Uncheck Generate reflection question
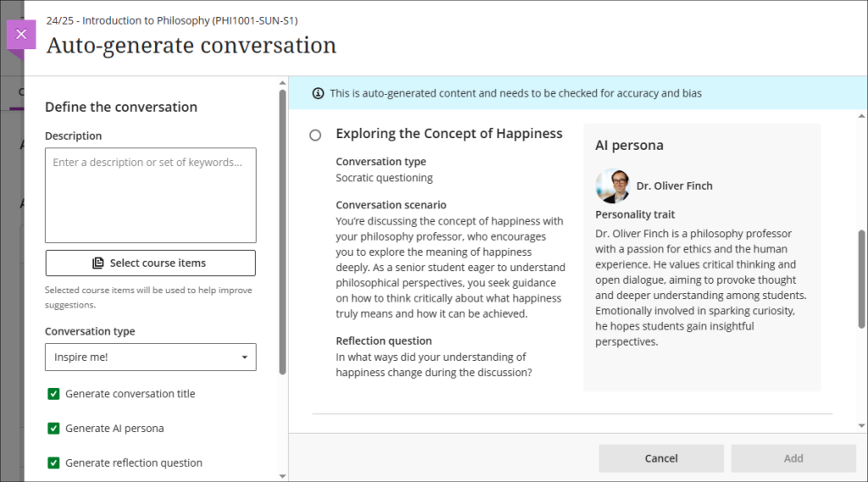This screenshot has width=868, height=482. point(53,463)
